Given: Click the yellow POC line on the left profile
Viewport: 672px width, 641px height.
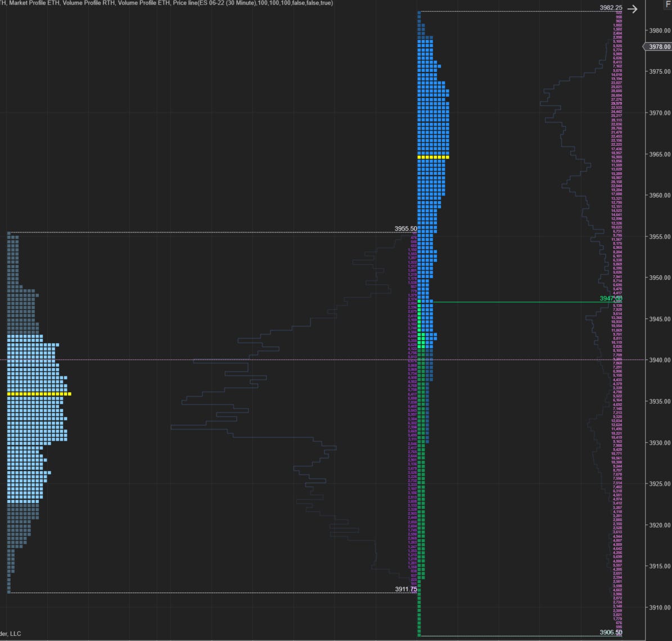Looking at the screenshot, I should pyautogui.click(x=39, y=393).
